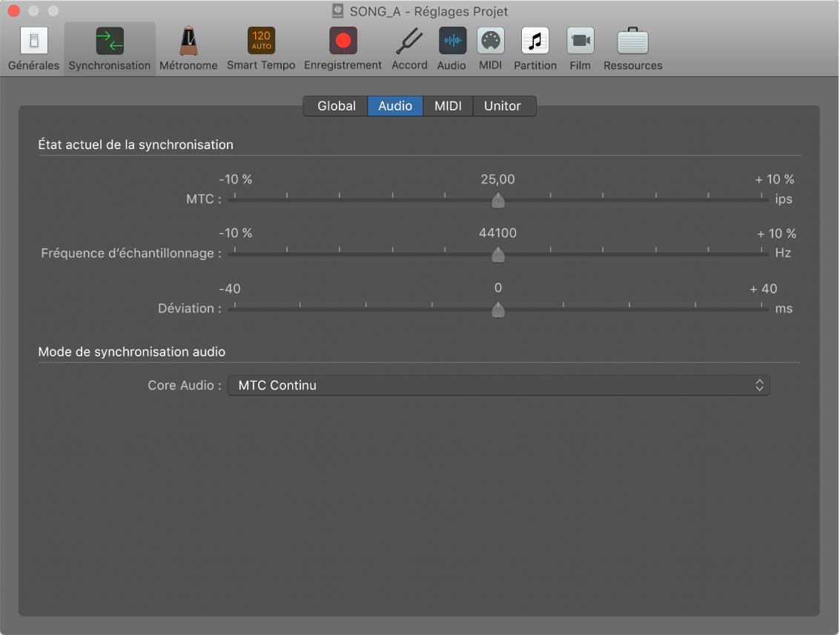The image size is (840, 635).
Task: Switch to the MIDI sync tab
Action: pos(448,106)
